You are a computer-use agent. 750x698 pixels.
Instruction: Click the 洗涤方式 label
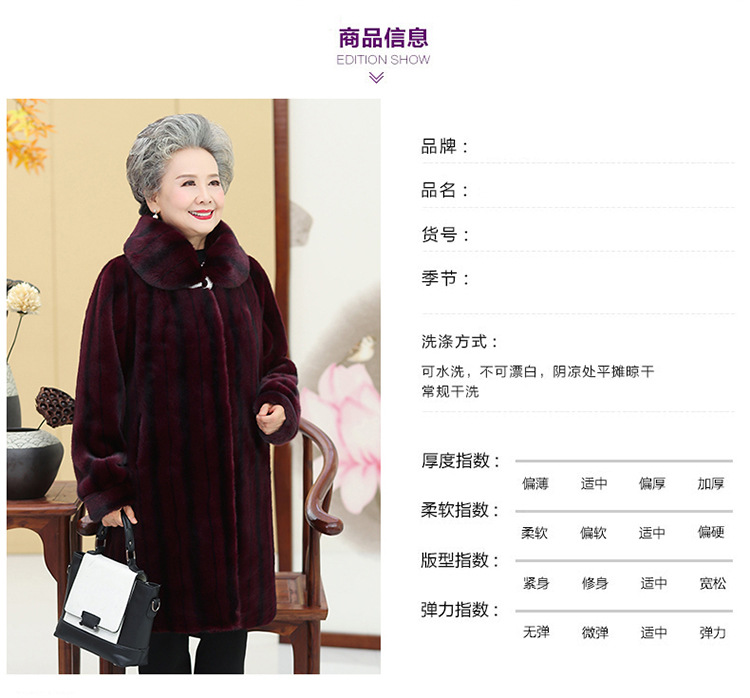point(459,342)
